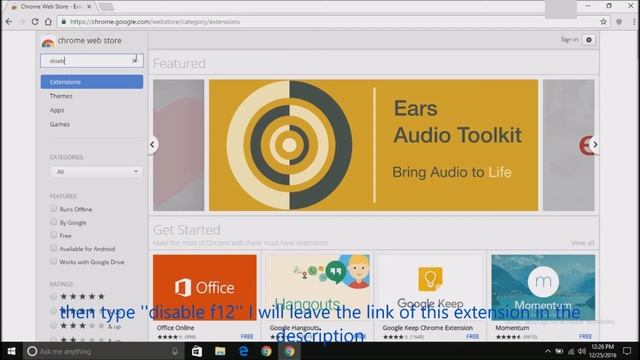
Task: Check the By Google filter
Action: click(53, 222)
